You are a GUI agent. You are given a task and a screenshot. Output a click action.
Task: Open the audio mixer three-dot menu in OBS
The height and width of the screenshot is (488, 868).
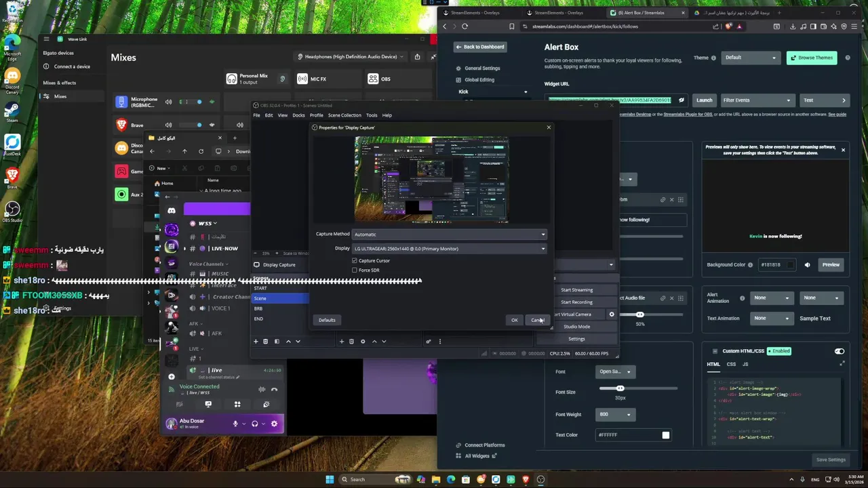[x=439, y=342]
